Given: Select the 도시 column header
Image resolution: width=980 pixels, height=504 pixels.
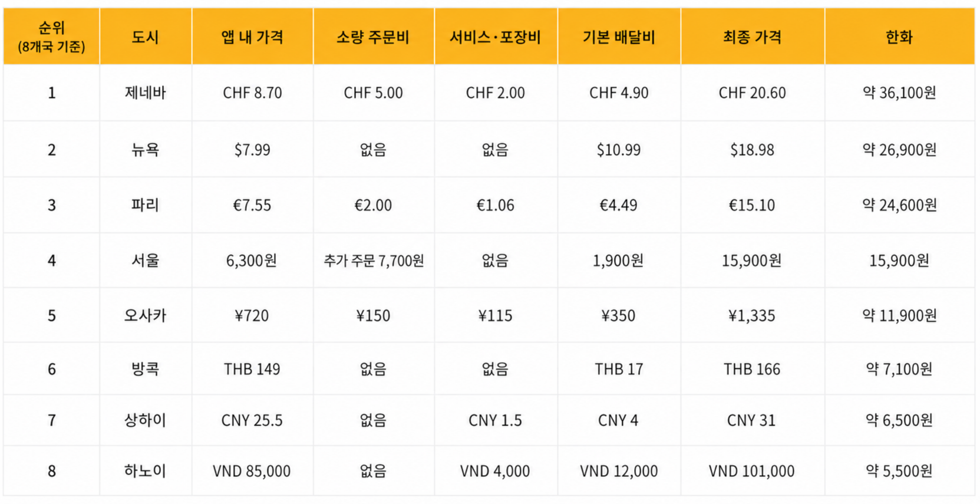Looking at the screenshot, I should pyautogui.click(x=146, y=37).
